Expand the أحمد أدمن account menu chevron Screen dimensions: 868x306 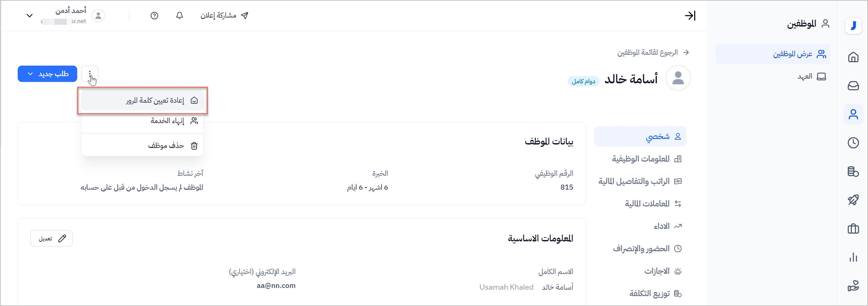click(x=30, y=16)
